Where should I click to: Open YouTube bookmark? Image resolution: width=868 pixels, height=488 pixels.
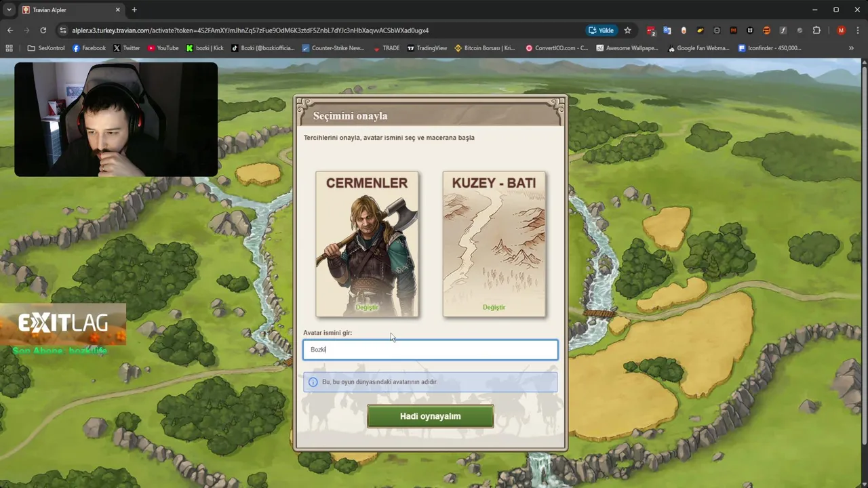point(163,48)
